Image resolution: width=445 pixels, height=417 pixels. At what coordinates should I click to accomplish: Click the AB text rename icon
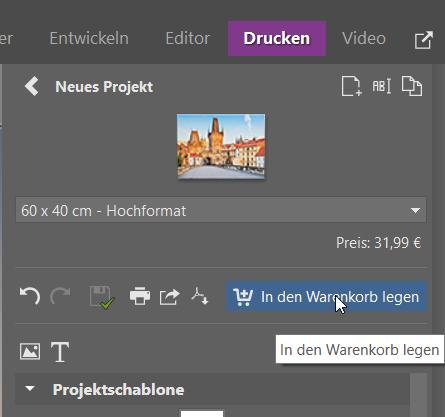tap(381, 86)
